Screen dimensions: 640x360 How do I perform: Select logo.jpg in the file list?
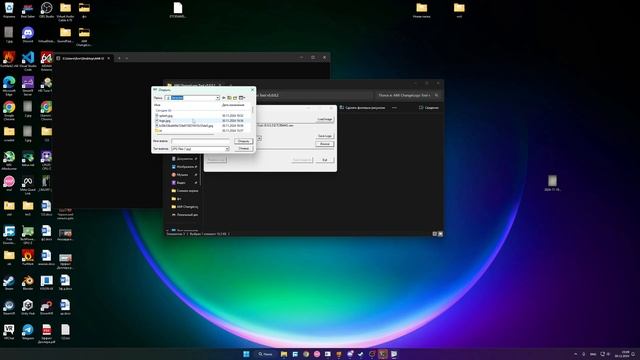[164, 121]
